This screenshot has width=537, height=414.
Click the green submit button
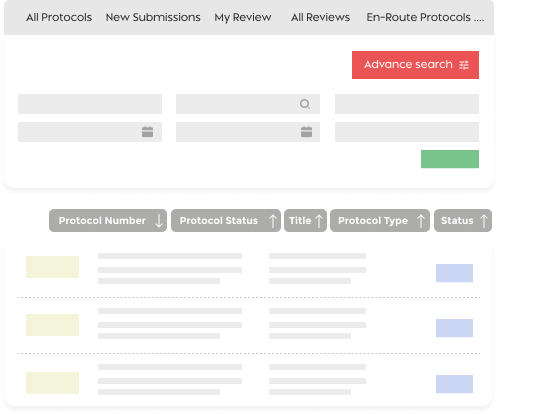tap(450, 159)
